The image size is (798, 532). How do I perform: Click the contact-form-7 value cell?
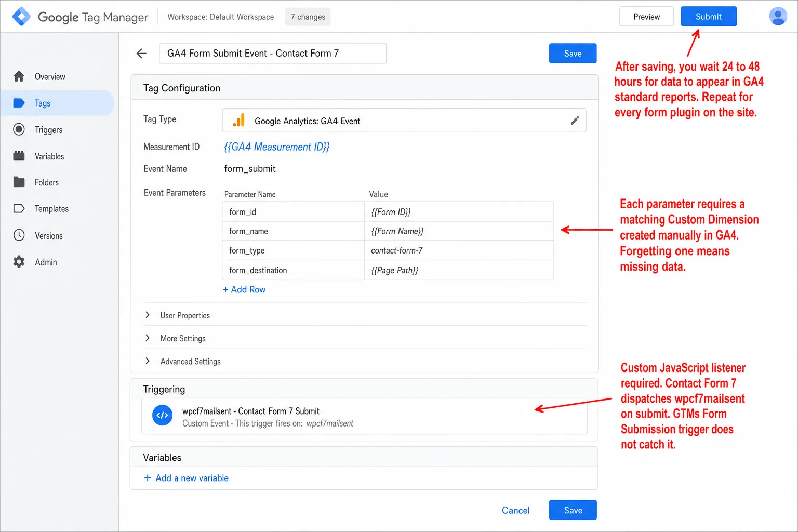[x=459, y=250]
